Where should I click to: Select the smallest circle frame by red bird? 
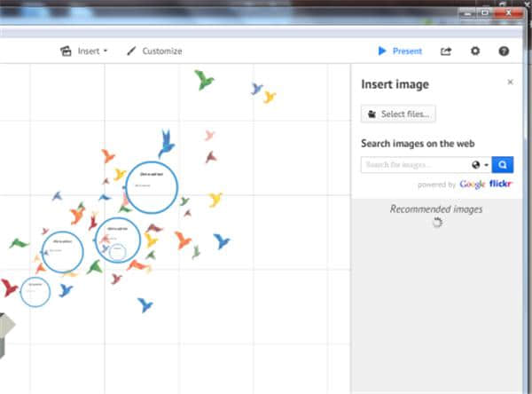pos(35,292)
